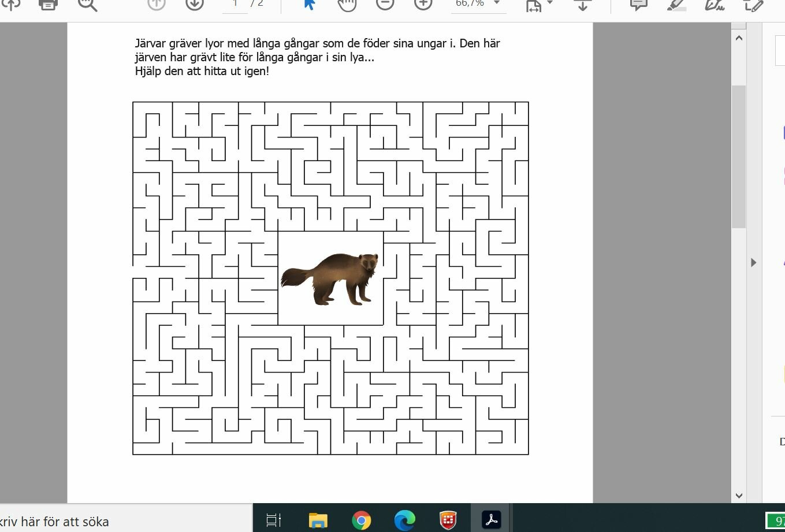The height and width of the screenshot is (532, 785).
Task: Add a comment with the speech-bubble tool
Action: click(638, 5)
